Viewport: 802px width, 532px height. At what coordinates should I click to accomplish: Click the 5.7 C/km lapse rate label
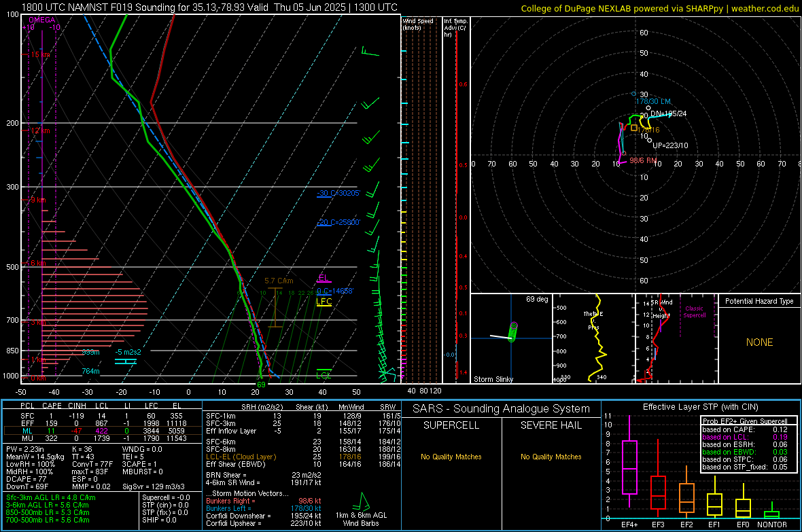click(x=279, y=281)
